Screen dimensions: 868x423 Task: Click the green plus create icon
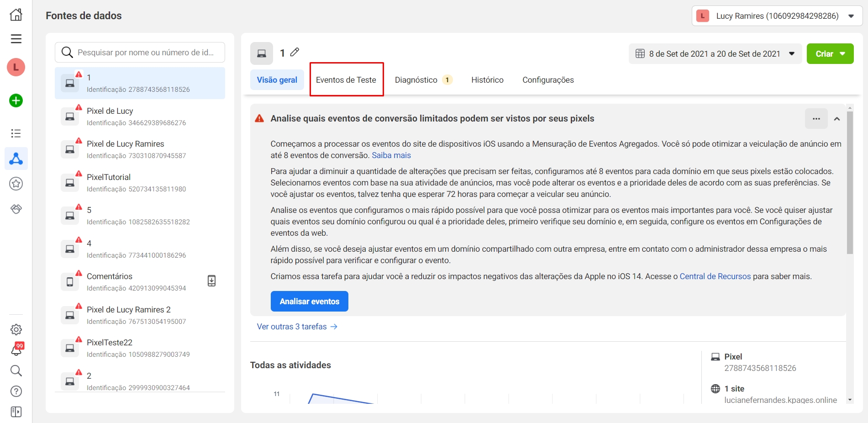coord(16,100)
